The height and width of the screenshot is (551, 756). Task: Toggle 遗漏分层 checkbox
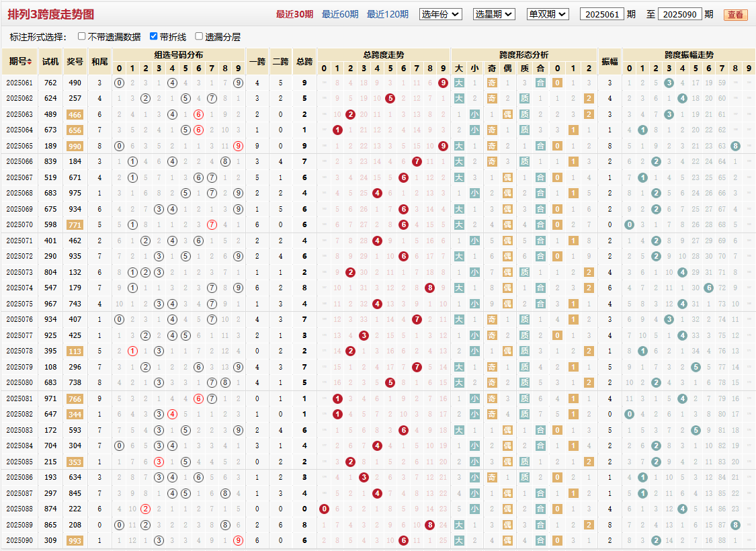pyautogui.click(x=199, y=36)
